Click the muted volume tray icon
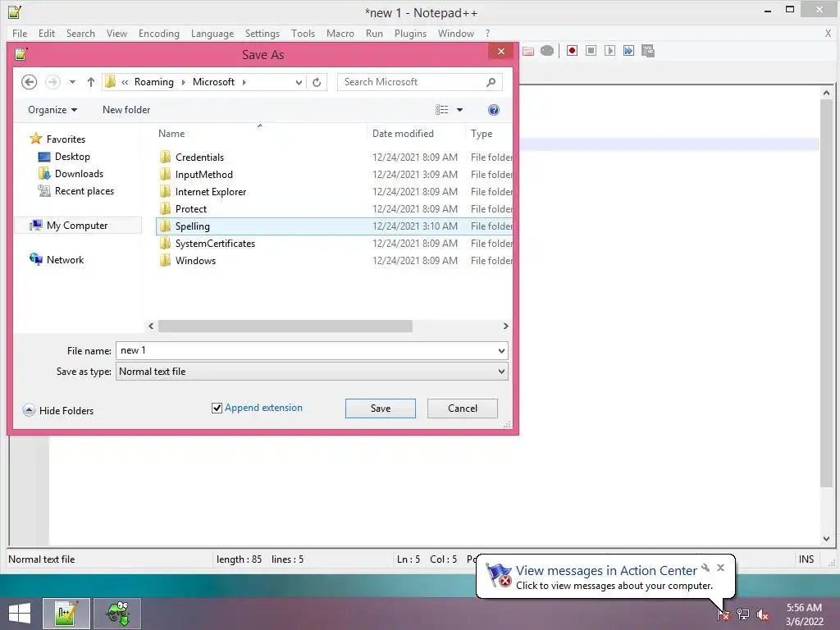840x630 pixels. [763, 614]
